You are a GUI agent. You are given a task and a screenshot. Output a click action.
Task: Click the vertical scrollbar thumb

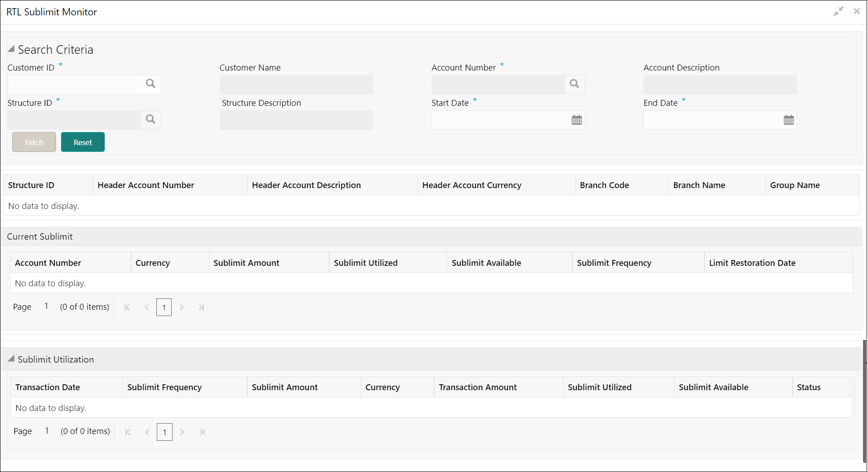click(864, 401)
